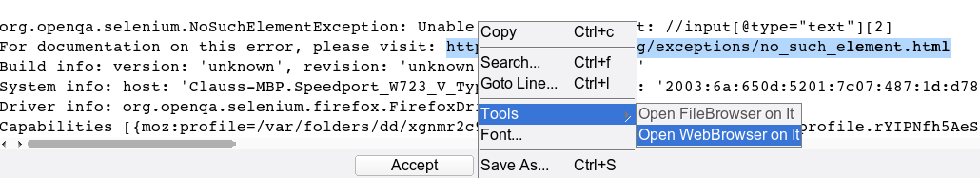Viewport: 980px width, 178px height.
Task: Click the horizontal scrollbar thumb
Action: coord(131,144)
